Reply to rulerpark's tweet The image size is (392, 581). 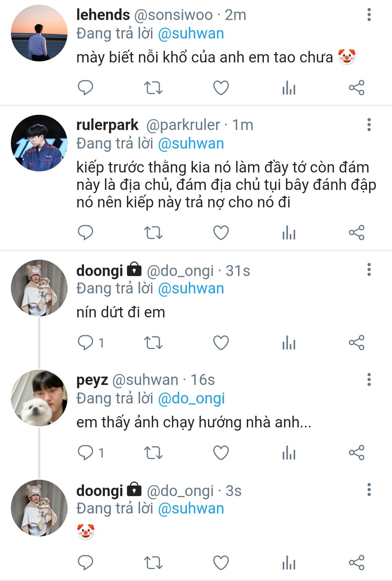[86, 233]
